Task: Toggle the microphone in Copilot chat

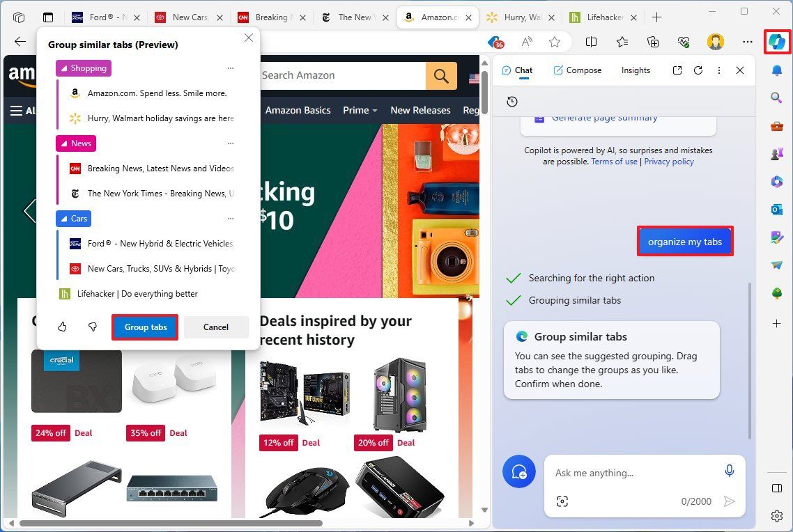Action: click(x=730, y=471)
